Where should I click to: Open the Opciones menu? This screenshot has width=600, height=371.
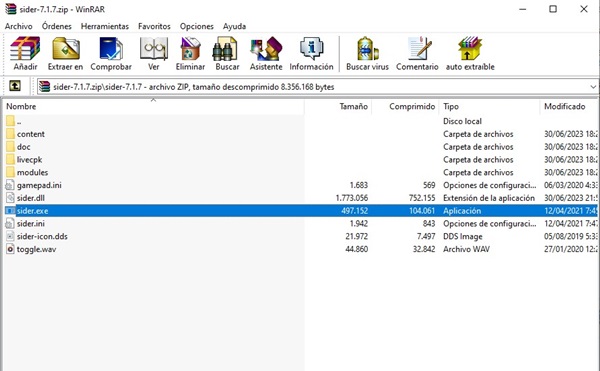point(197,26)
